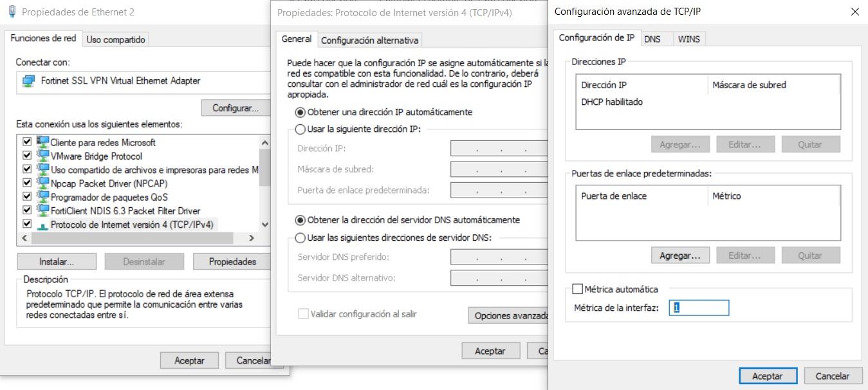
Task: Enable the Métrica automática checkbox
Action: [x=577, y=290]
